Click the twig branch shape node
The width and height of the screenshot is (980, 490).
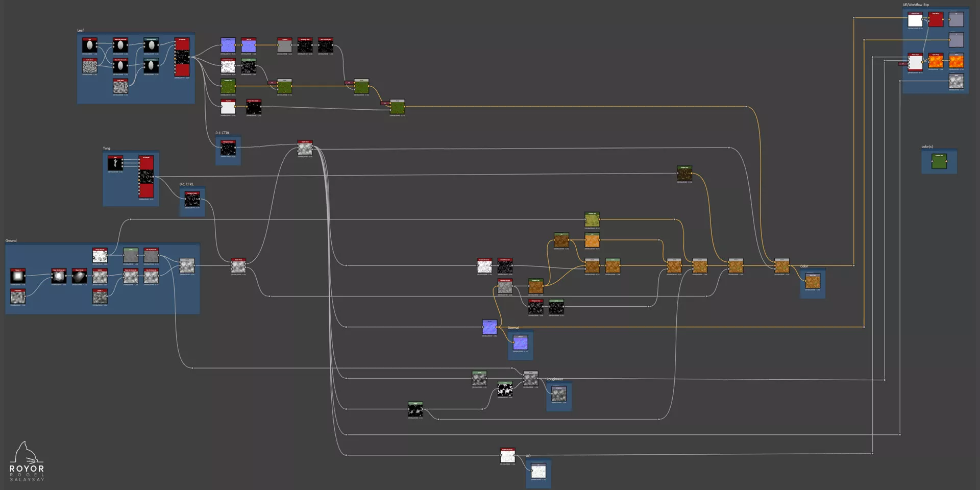coord(115,163)
